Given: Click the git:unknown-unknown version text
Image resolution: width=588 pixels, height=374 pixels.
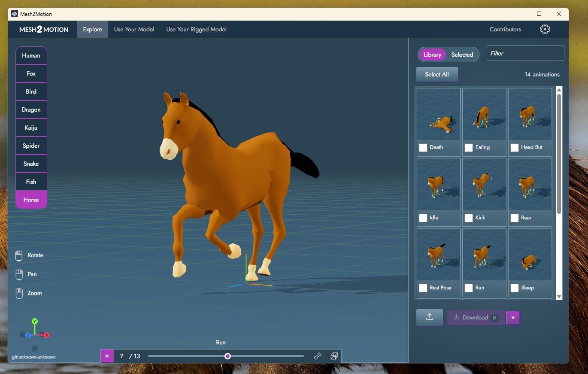Looking at the screenshot, I should (34, 357).
